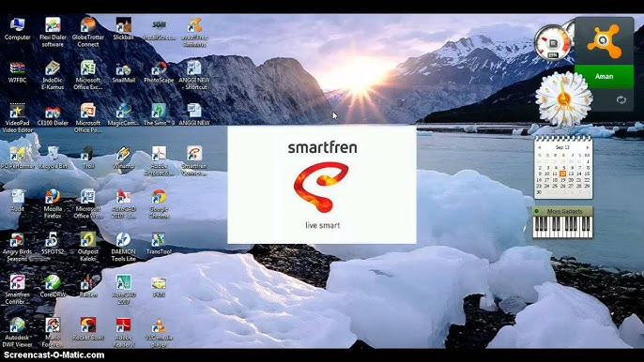The width and height of the screenshot is (644, 362).
Task: Click the green Aman status button
Action: coord(605,76)
